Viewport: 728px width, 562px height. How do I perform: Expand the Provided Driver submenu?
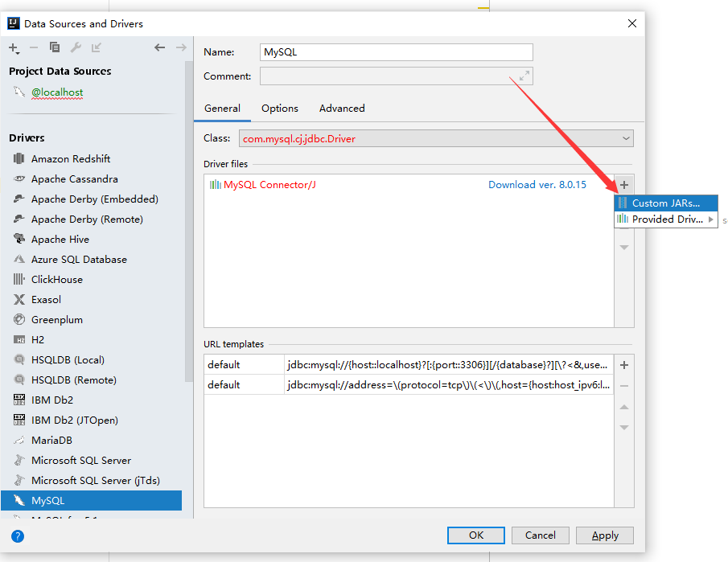click(665, 219)
